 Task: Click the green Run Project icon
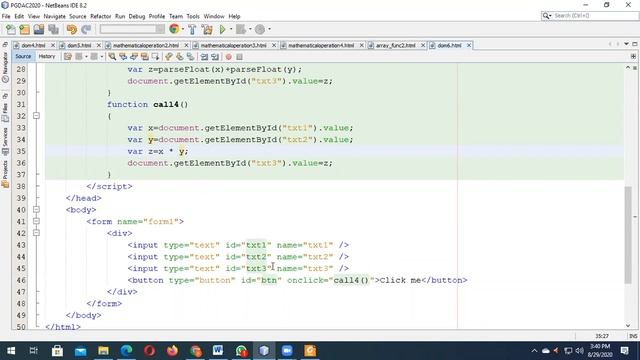click(222, 29)
